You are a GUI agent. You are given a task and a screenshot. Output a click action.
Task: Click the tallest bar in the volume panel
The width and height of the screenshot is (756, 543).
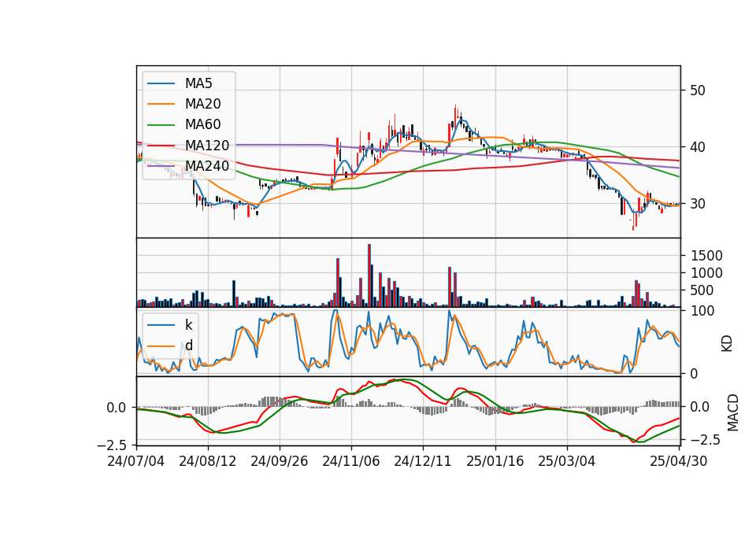[369, 275]
